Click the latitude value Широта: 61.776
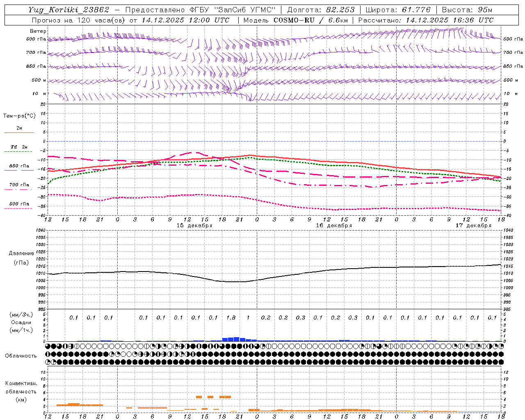Image resolution: width=525 pixels, height=420 pixels. [x=398, y=10]
